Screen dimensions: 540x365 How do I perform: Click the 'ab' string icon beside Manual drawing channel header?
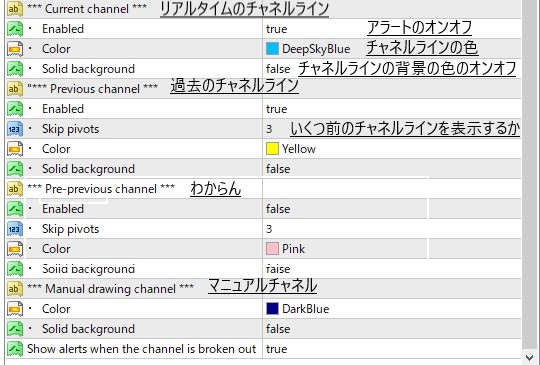tap(15, 289)
